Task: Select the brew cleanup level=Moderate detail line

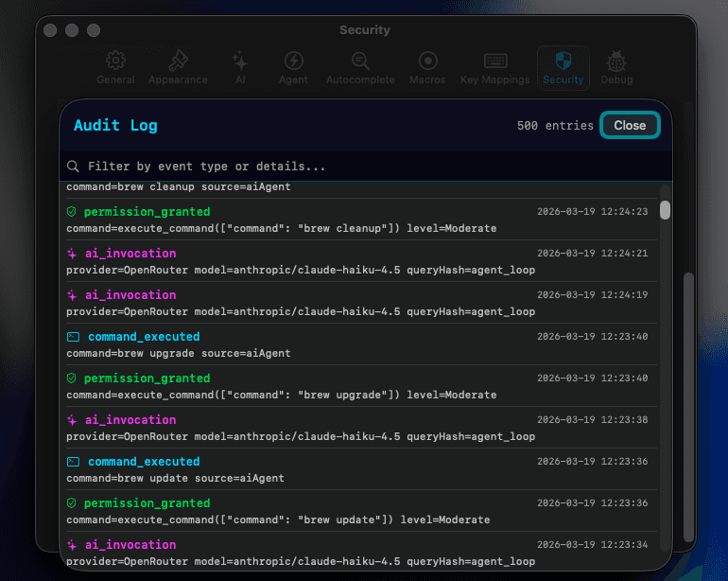Action: click(x=282, y=229)
